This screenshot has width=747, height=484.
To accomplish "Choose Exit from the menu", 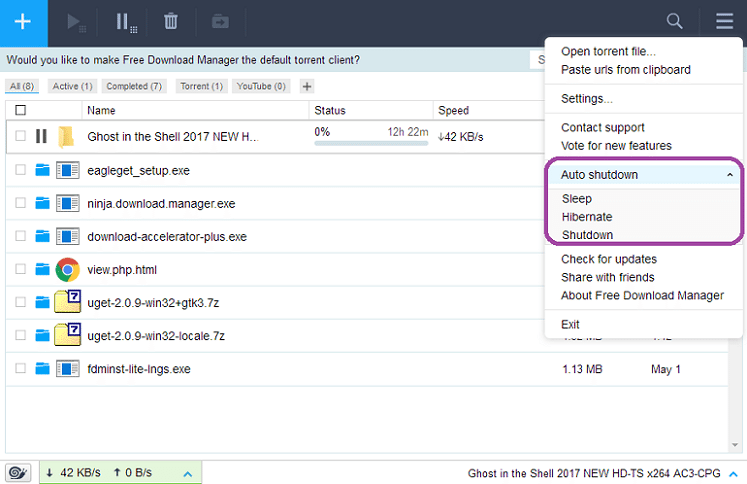I will [x=570, y=324].
